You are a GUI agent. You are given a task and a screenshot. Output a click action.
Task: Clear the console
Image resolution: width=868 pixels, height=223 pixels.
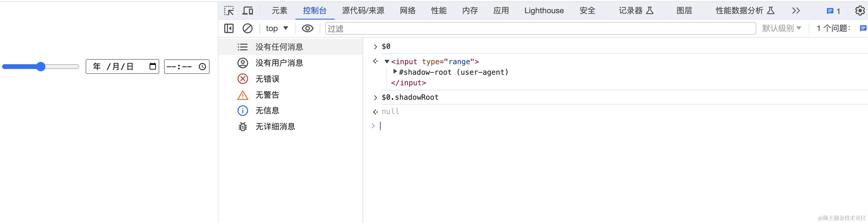[248, 28]
